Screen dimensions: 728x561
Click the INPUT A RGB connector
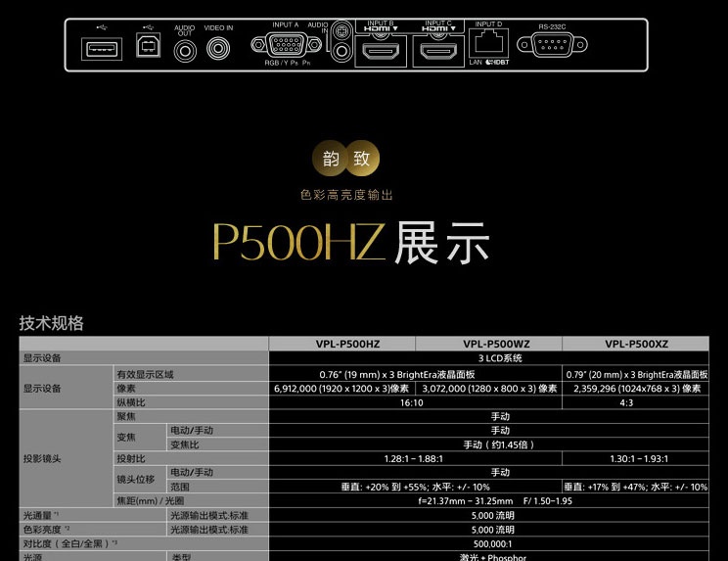point(286,45)
